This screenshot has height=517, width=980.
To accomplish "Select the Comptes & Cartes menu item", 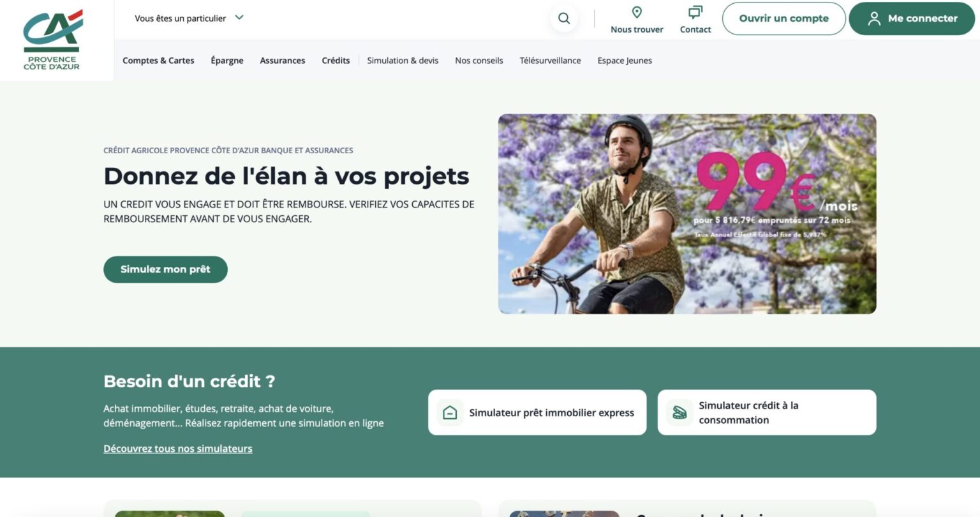I will click(158, 60).
